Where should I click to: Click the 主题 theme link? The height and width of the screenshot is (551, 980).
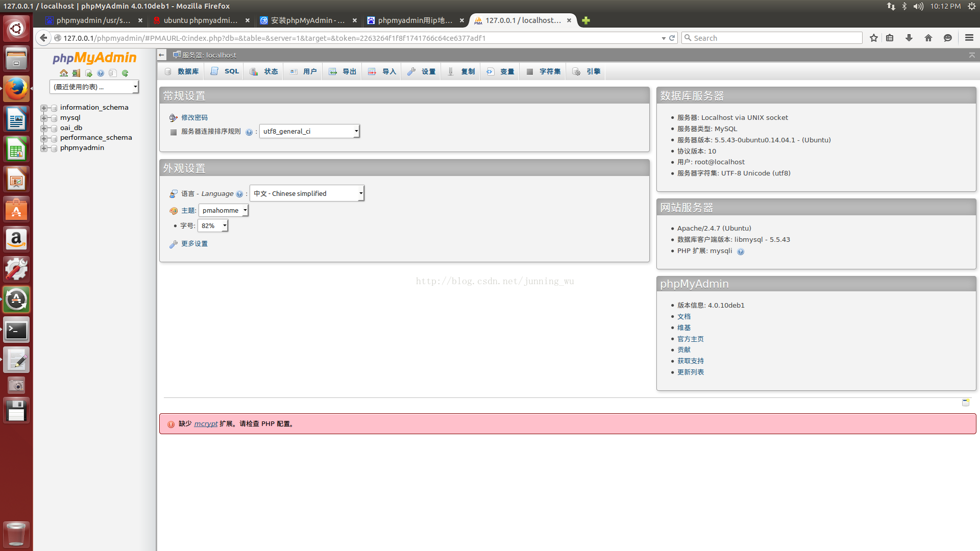(188, 210)
